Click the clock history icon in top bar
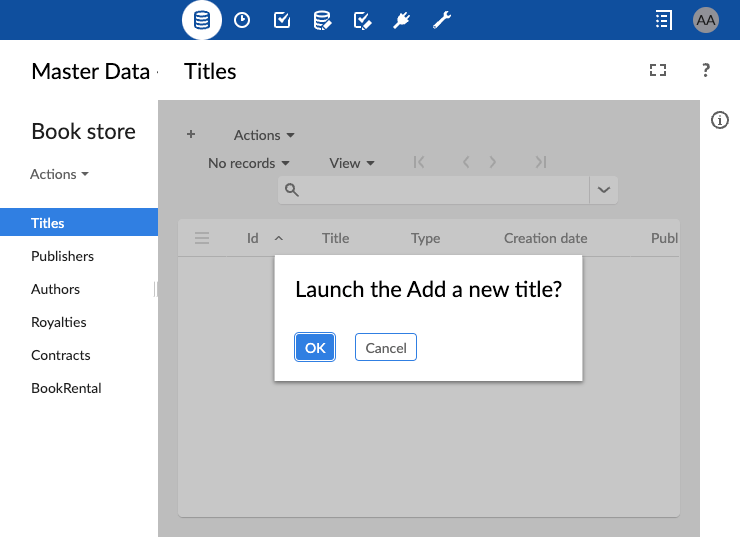740x537 pixels. click(x=242, y=20)
